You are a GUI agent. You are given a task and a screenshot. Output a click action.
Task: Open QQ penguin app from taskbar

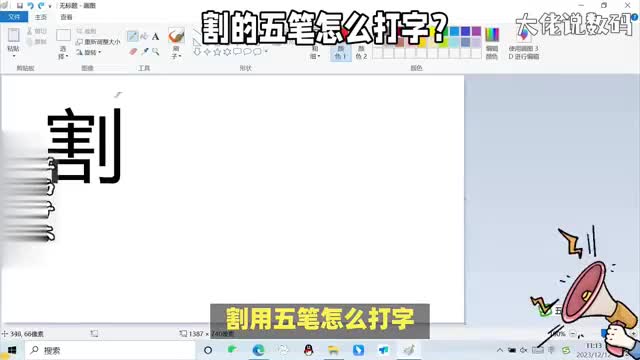[309, 350]
